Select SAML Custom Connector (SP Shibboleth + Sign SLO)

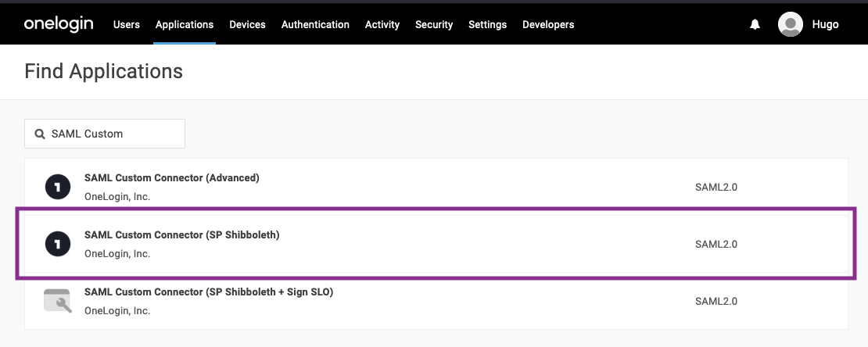click(x=436, y=301)
